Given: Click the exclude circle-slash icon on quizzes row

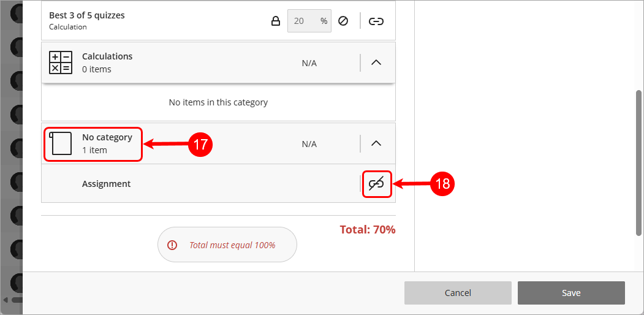Looking at the screenshot, I should (x=343, y=21).
